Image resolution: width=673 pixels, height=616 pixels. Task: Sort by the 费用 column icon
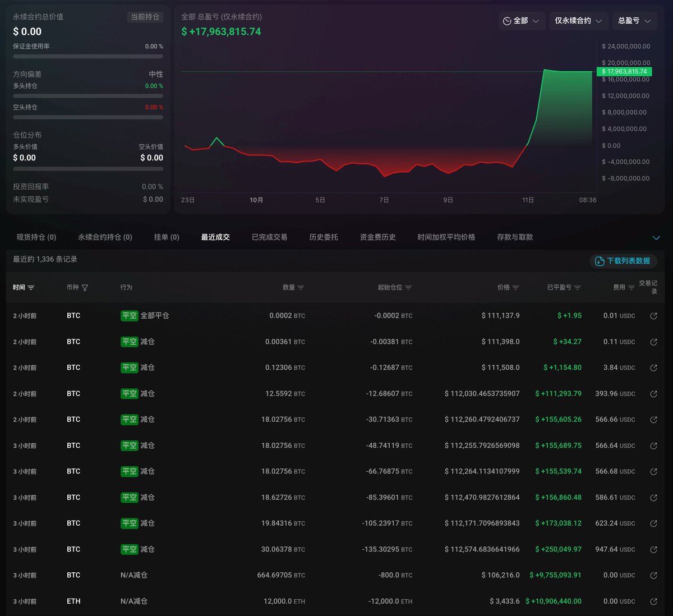coord(631,288)
